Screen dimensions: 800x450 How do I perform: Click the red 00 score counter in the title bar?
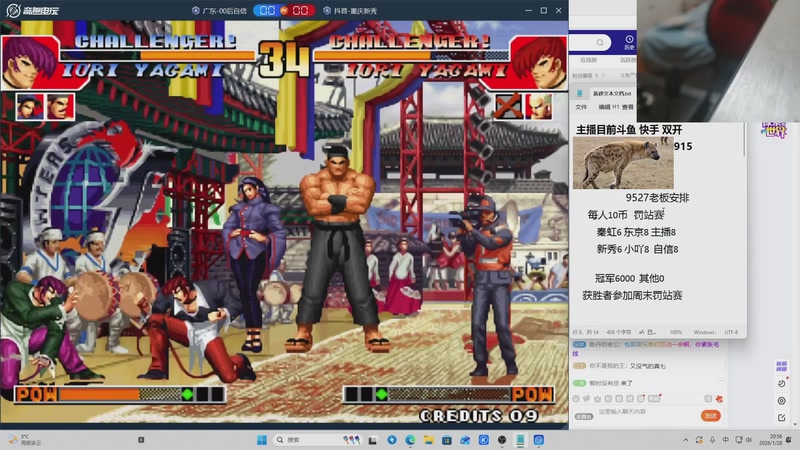tap(300, 10)
